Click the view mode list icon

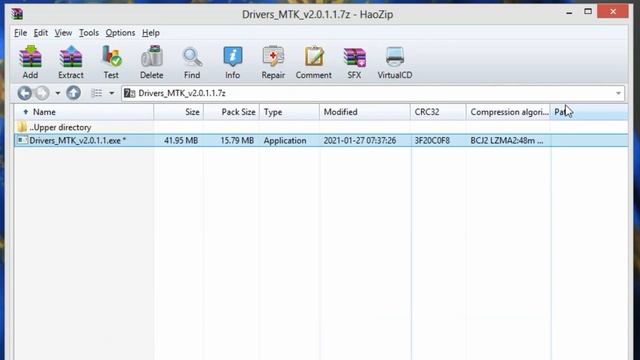tap(97, 93)
